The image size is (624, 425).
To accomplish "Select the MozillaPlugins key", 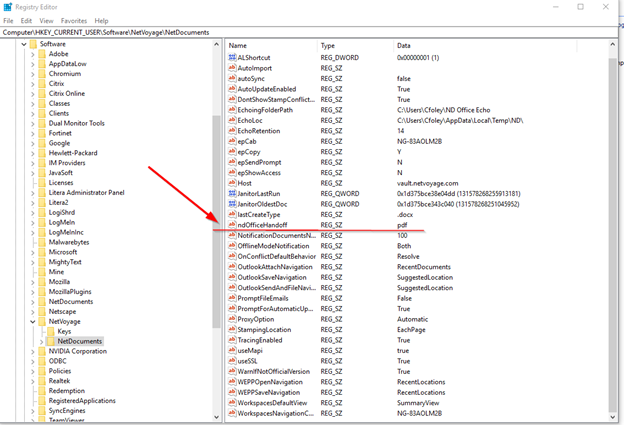I will point(70,292).
